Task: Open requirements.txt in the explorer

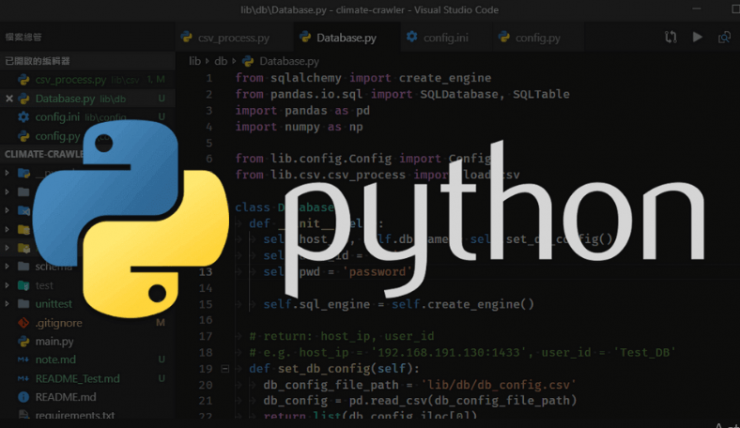Action: (75, 416)
